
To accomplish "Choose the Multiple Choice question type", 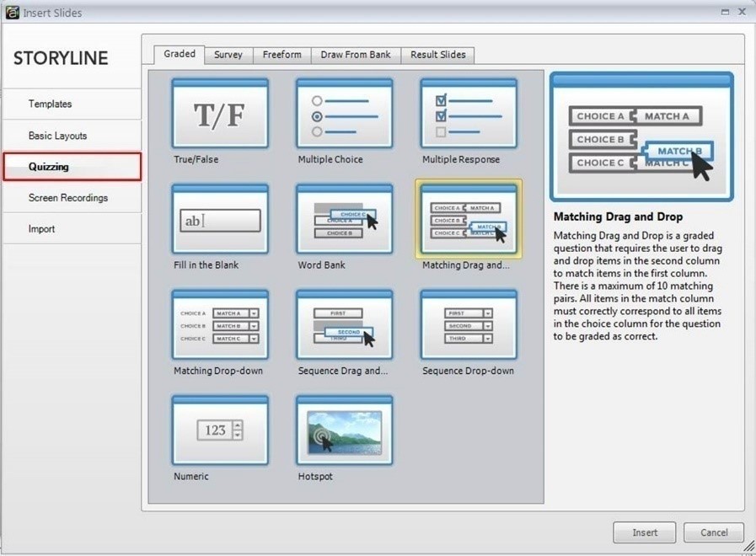I will [x=344, y=114].
